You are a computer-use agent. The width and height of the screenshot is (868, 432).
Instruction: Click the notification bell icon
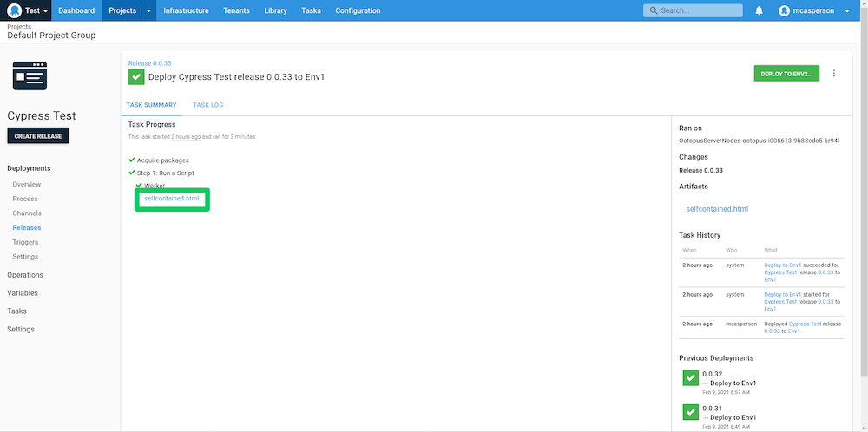(759, 10)
